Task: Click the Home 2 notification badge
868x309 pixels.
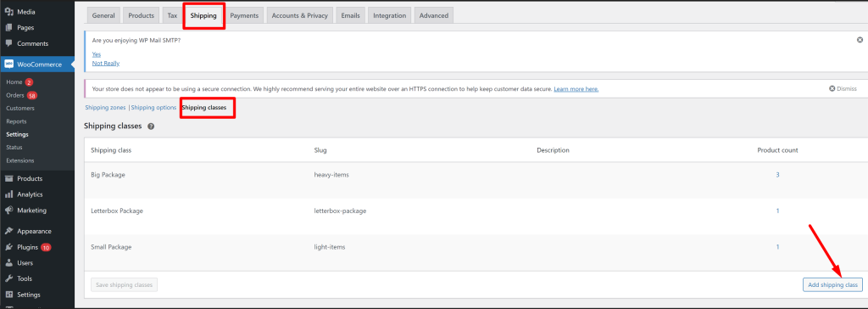Action: point(29,82)
